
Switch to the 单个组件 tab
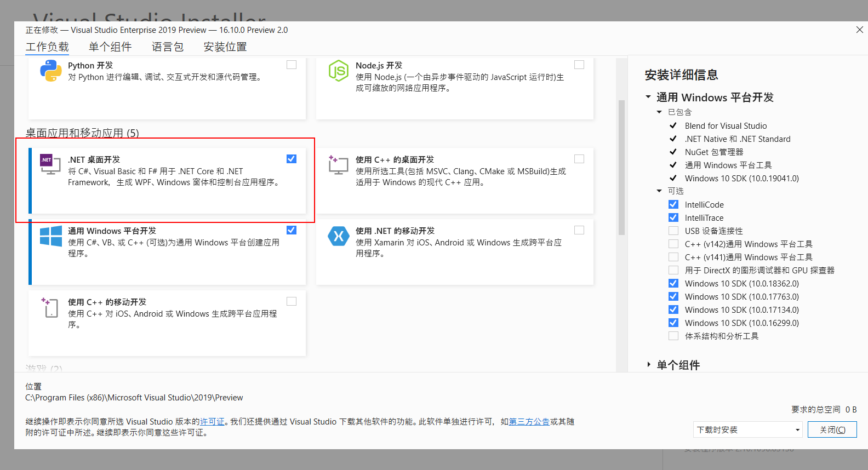pos(110,47)
